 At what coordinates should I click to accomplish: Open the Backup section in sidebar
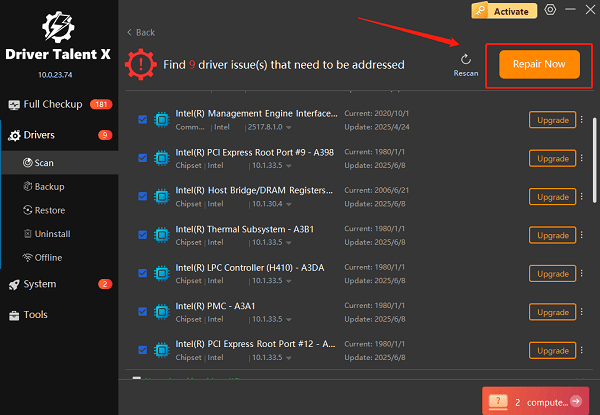click(x=50, y=186)
